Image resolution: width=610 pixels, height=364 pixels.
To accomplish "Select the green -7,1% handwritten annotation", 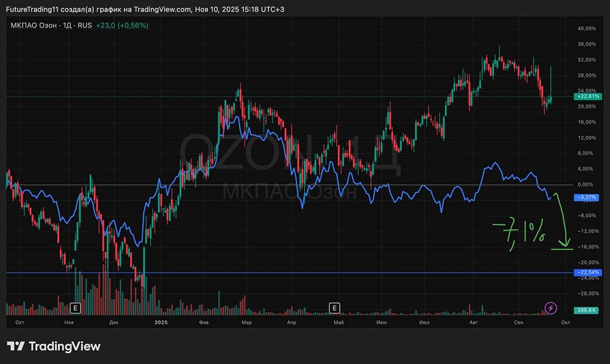I will pyautogui.click(x=518, y=234).
